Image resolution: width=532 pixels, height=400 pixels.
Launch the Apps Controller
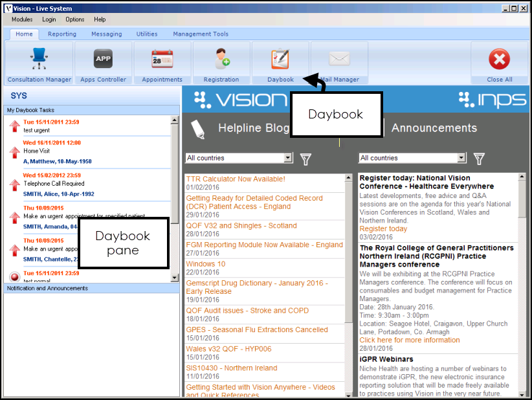103,63
